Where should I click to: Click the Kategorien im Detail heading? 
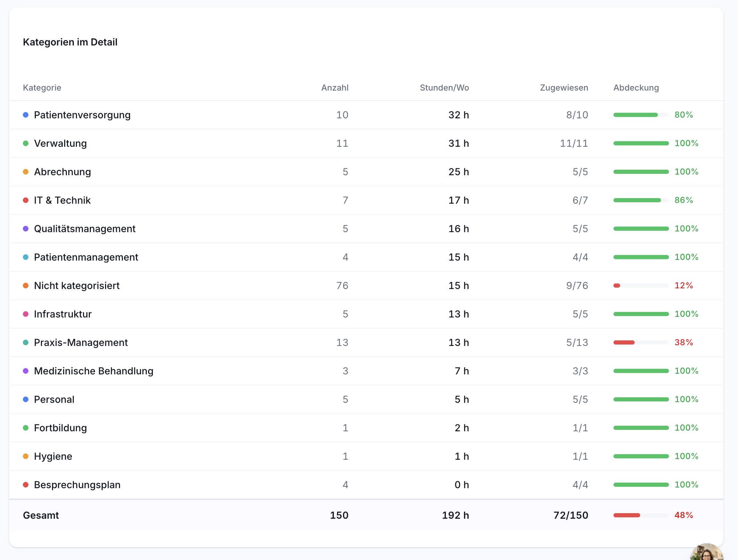coord(70,42)
